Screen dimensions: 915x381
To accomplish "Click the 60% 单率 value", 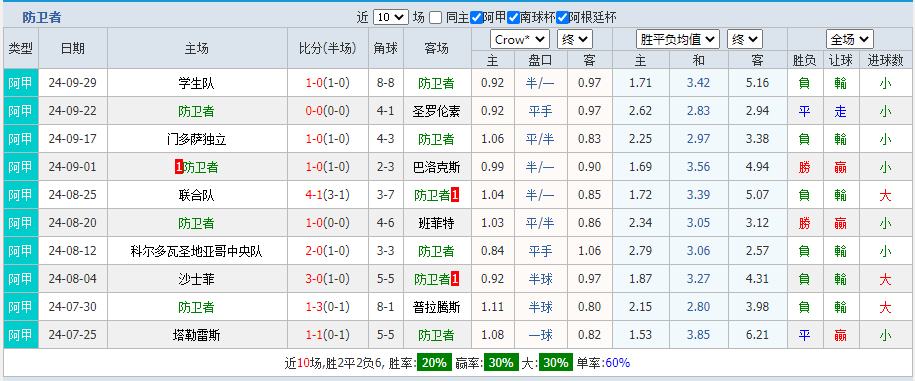I will click(617, 363).
